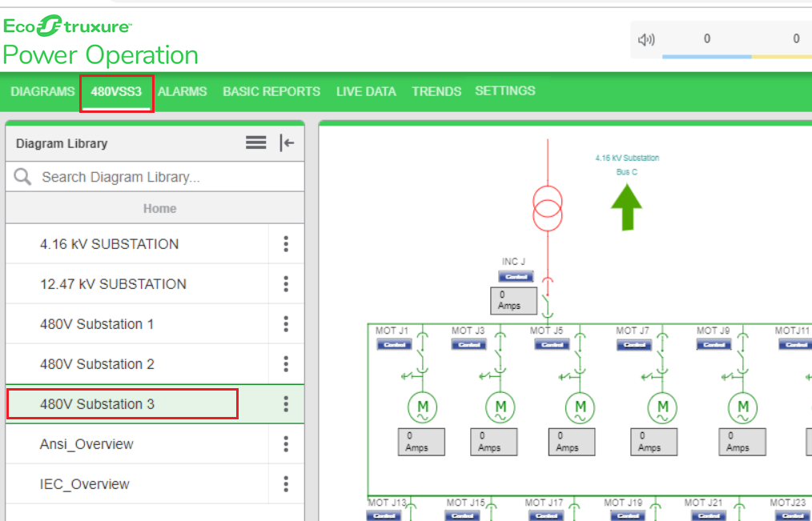Click the MOT J5 Control button

point(552,345)
